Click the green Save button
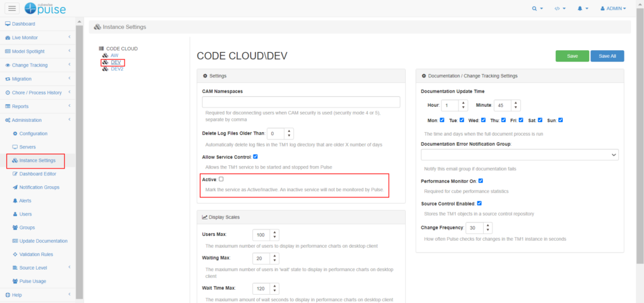The height and width of the screenshot is (303, 644). click(x=572, y=56)
